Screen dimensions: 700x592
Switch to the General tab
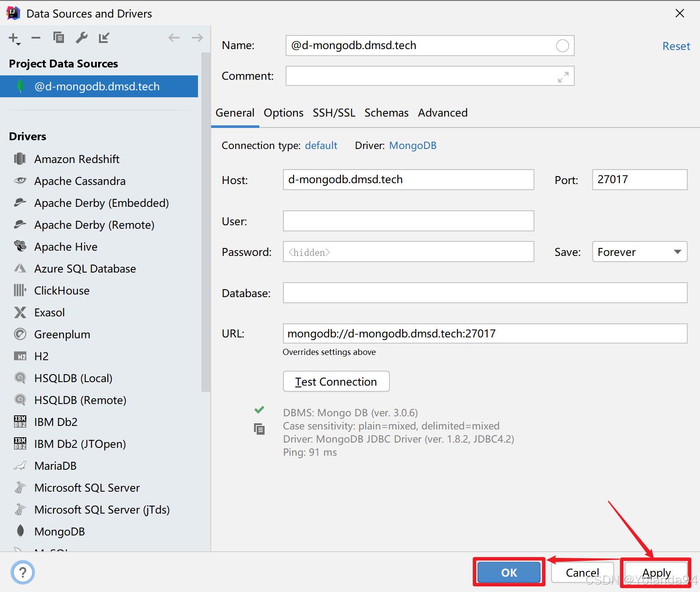click(x=235, y=113)
